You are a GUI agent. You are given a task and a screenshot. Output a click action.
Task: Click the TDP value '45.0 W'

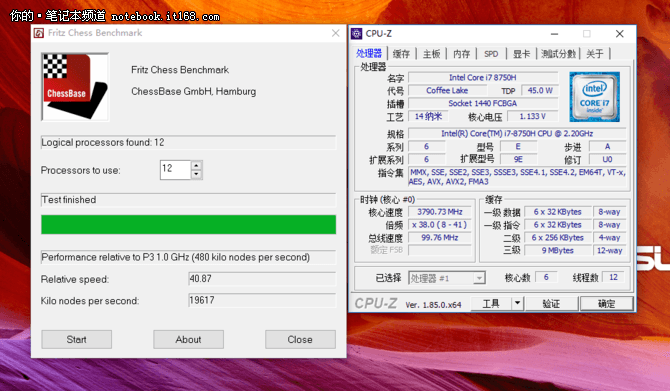540,90
